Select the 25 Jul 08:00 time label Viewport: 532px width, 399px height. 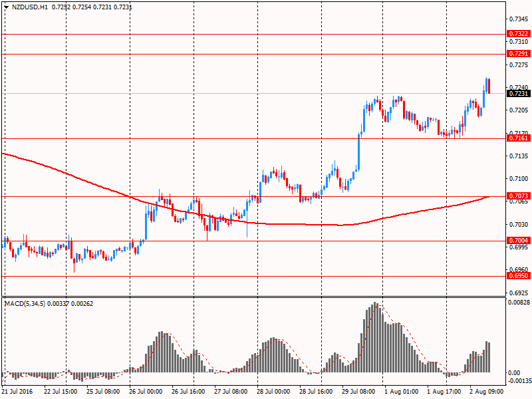pos(103,392)
